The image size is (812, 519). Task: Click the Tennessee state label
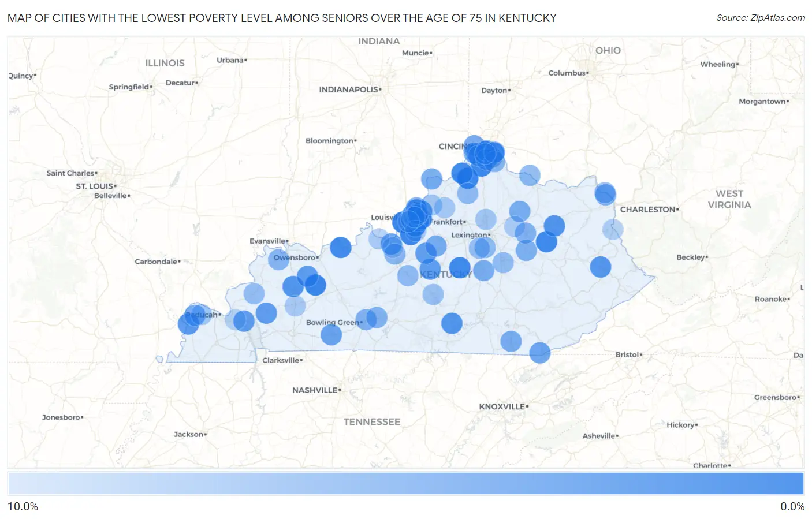[x=372, y=422]
